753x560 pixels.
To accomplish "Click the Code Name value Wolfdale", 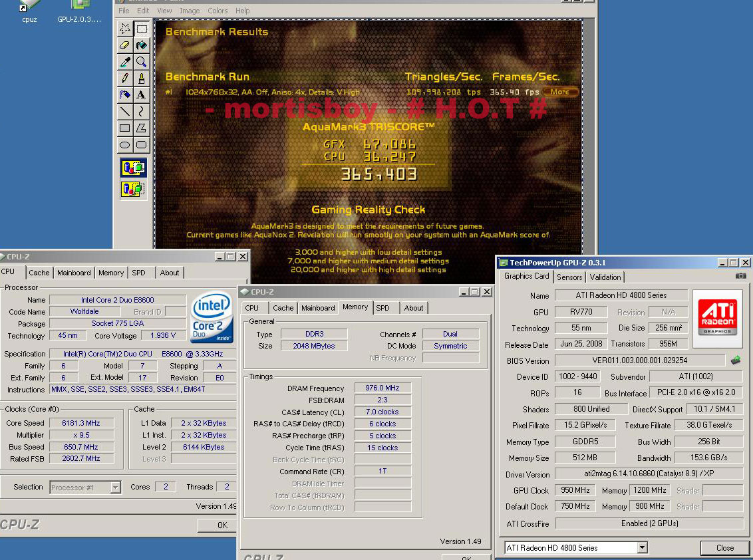I will coord(84,312).
